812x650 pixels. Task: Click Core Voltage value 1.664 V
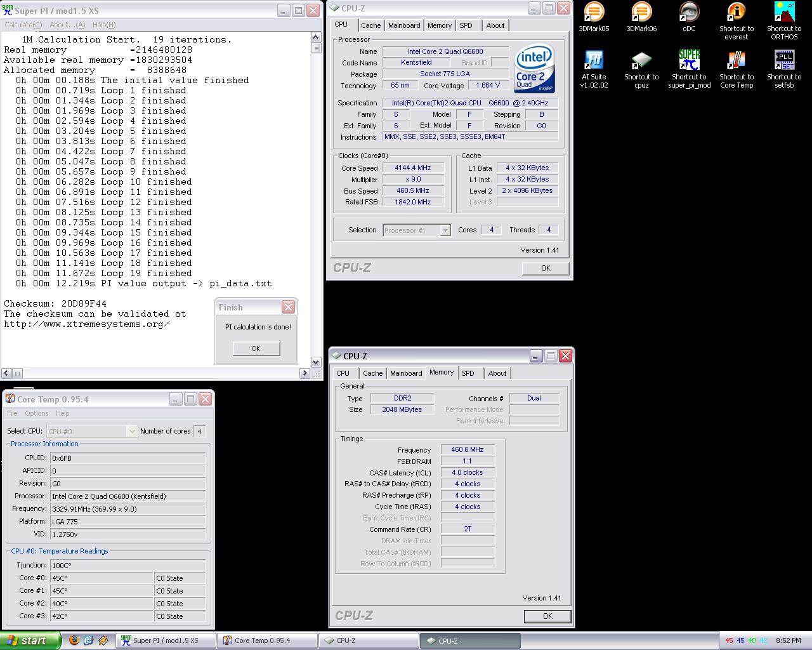(x=488, y=85)
